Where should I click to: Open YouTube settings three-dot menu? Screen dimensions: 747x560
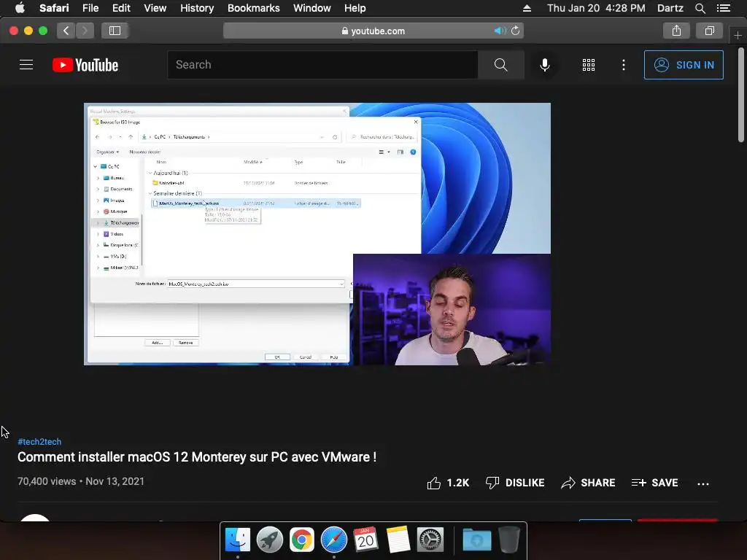[623, 65]
